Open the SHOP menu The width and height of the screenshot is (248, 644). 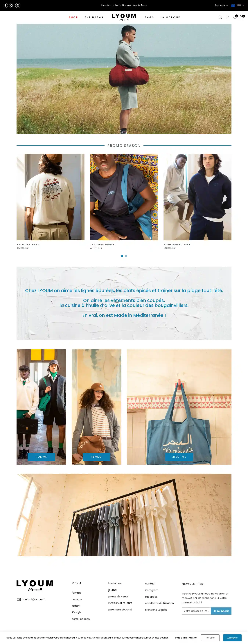[x=73, y=17]
